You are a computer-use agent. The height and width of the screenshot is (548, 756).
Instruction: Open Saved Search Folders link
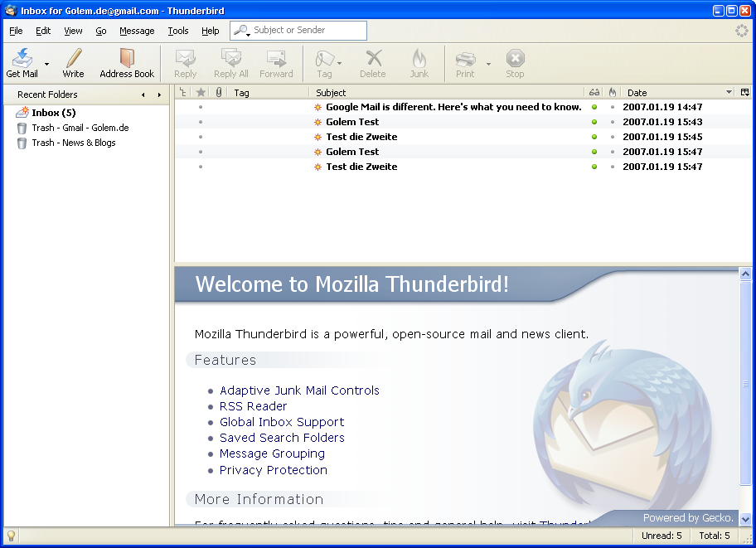(282, 438)
